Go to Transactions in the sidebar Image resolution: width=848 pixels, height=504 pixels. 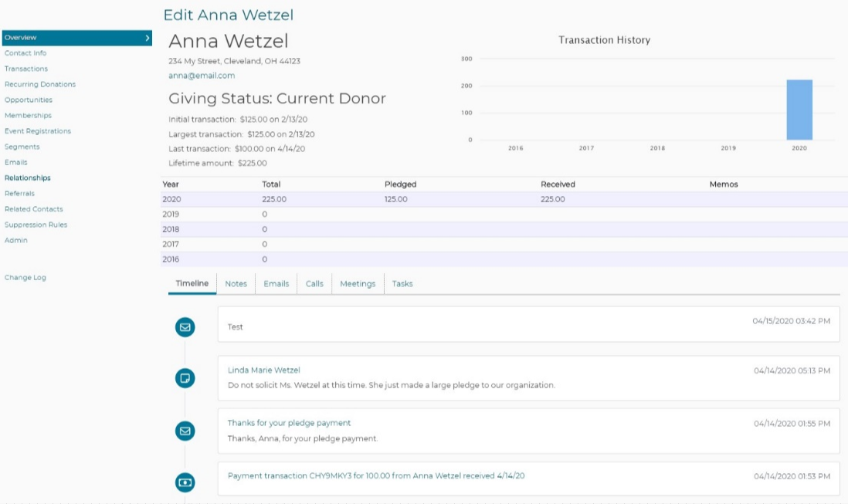pyautogui.click(x=26, y=69)
